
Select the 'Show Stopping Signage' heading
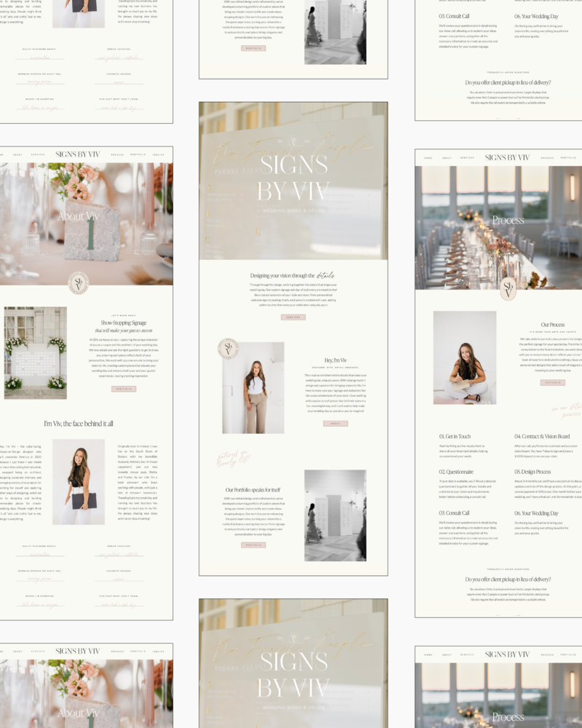(x=124, y=323)
